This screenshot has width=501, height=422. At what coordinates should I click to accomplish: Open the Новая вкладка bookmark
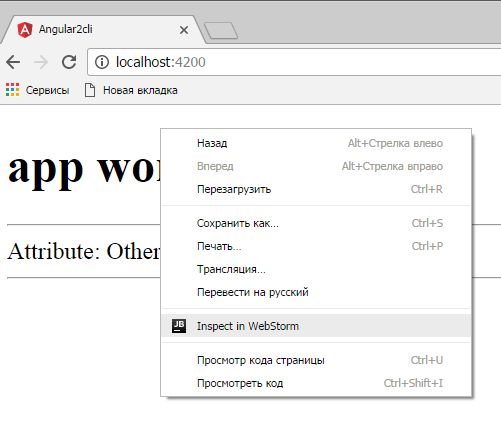point(140,90)
